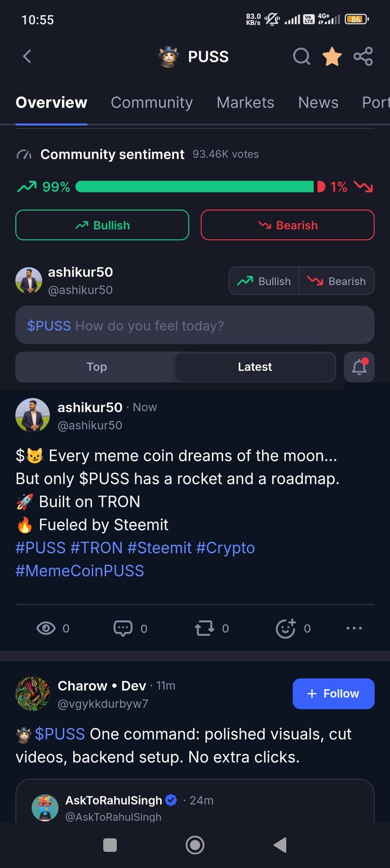Tap the views eye icon on post
Image resolution: width=390 pixels, height=868 pixels.
tap(46, 628)
